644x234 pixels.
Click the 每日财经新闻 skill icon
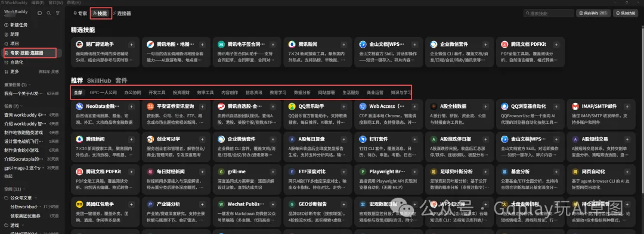click(x=150, y=171)
